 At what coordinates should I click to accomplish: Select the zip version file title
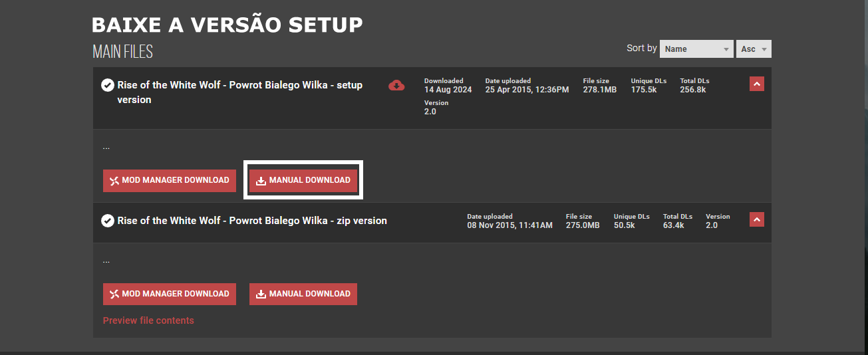[x=252, y=221]
